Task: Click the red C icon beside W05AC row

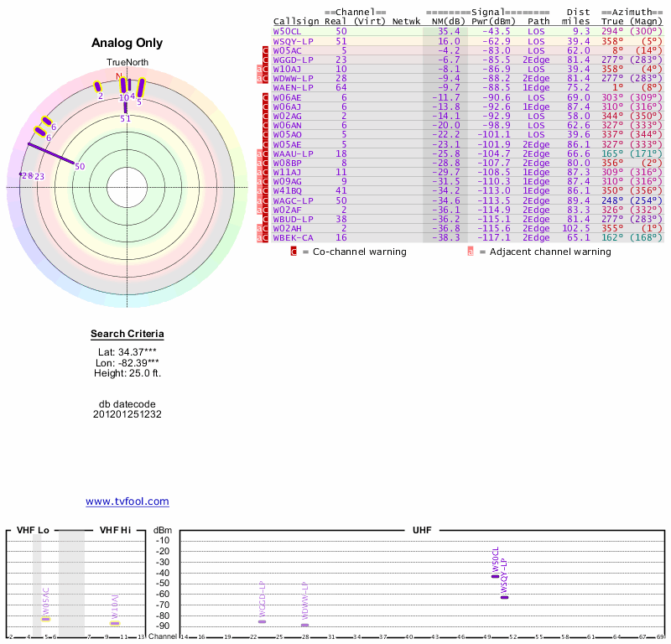Action: pyautogui.click(x=266, y=50)
